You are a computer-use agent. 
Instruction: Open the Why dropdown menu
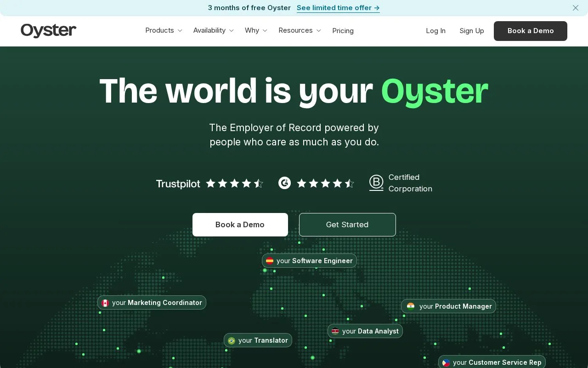click(x=256, y=30)
